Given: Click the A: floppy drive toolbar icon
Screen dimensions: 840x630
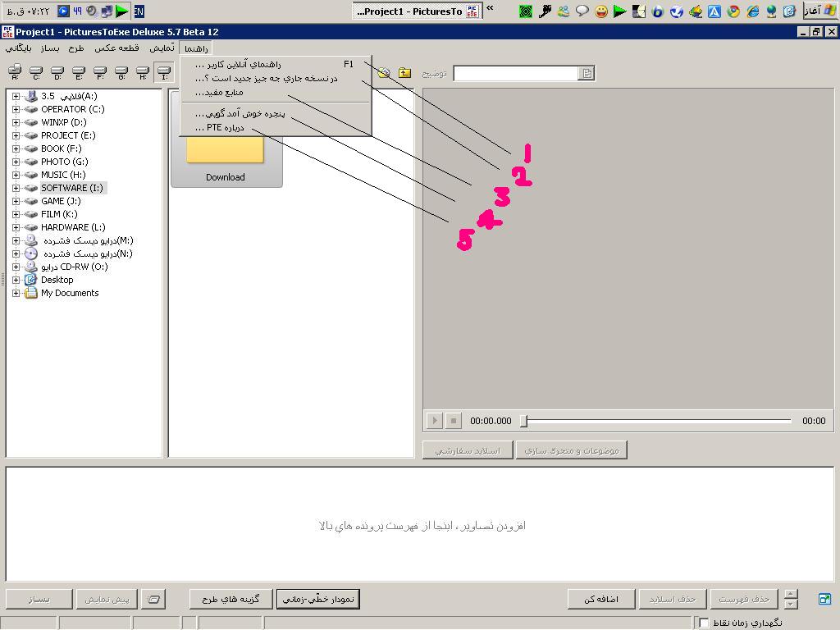Looking at the screenshot, I should pos(15,73).
